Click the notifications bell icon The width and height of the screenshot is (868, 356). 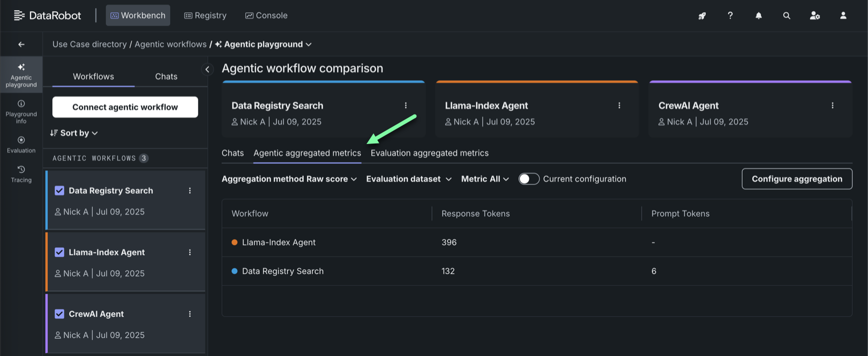tap(759, 16)
